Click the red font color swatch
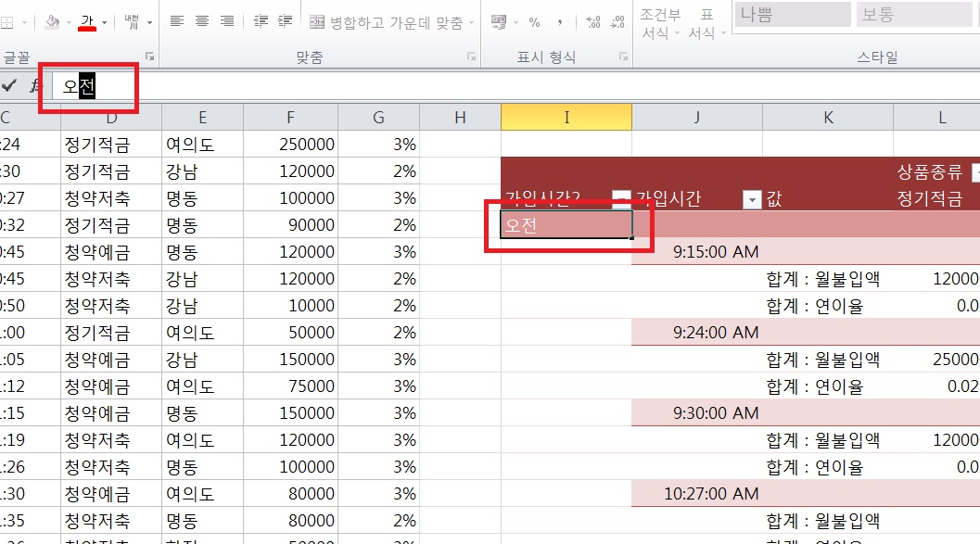 (88, 21)
